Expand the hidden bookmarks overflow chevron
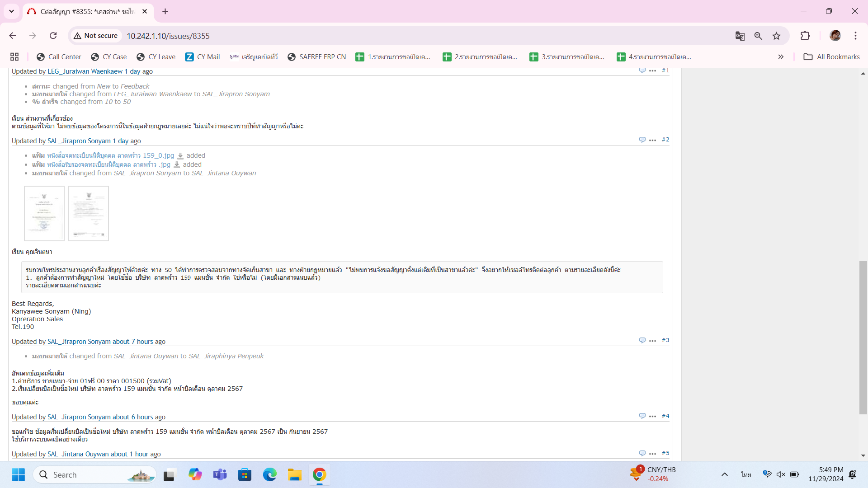The image size is (868, 488). [x=781, y=56]
